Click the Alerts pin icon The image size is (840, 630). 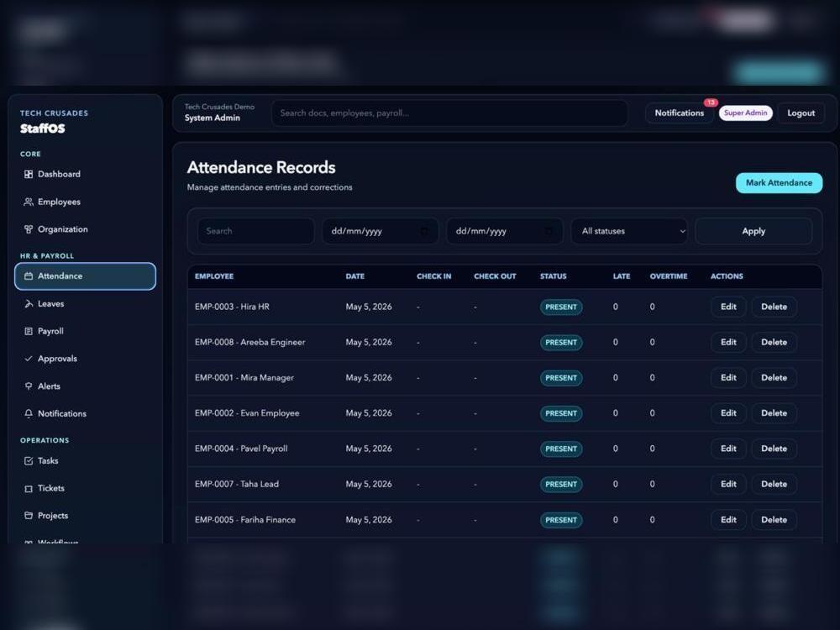coord(29,386)
